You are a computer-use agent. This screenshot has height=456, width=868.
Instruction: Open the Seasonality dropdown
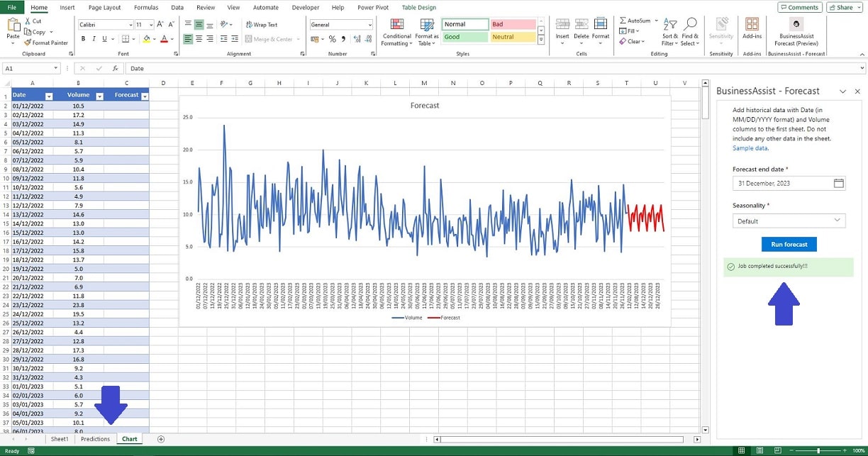click(789, 221)
